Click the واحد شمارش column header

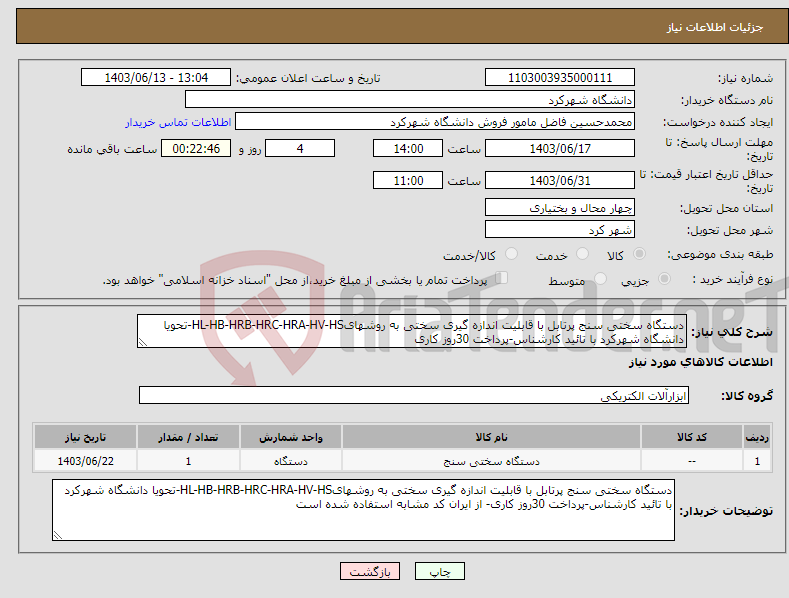tap(291, 437)
